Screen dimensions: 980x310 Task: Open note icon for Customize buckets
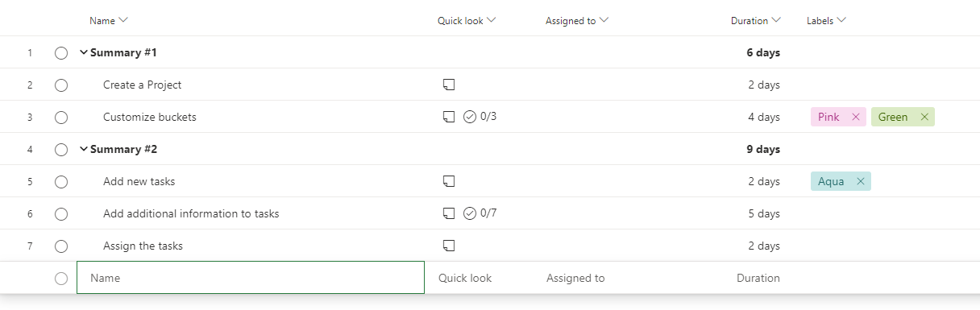pyautogui.click(x=449, y=117)
